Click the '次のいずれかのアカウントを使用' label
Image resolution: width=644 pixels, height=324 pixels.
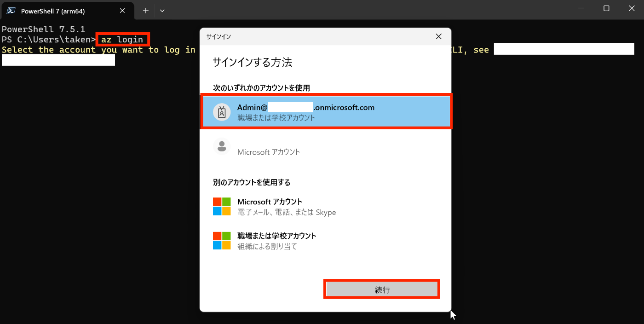[261, 87]
